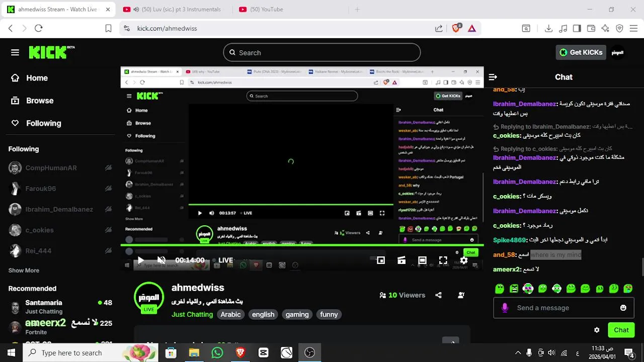Select the gaming stream tag
The height and width of the screenshot is (362, 644).
[x=297, y=314]
